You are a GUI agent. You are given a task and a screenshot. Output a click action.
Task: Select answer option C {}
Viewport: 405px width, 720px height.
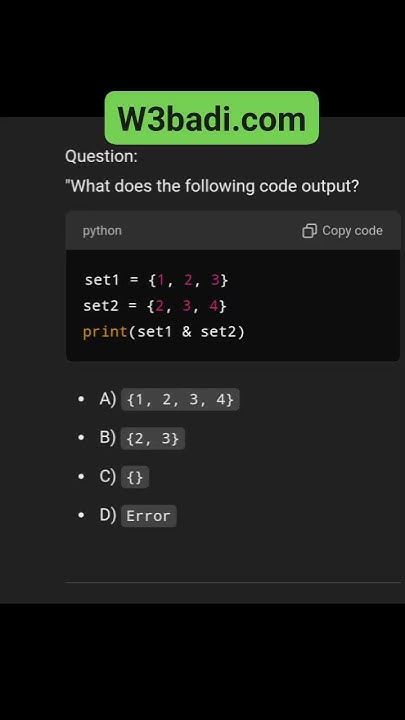124,477
